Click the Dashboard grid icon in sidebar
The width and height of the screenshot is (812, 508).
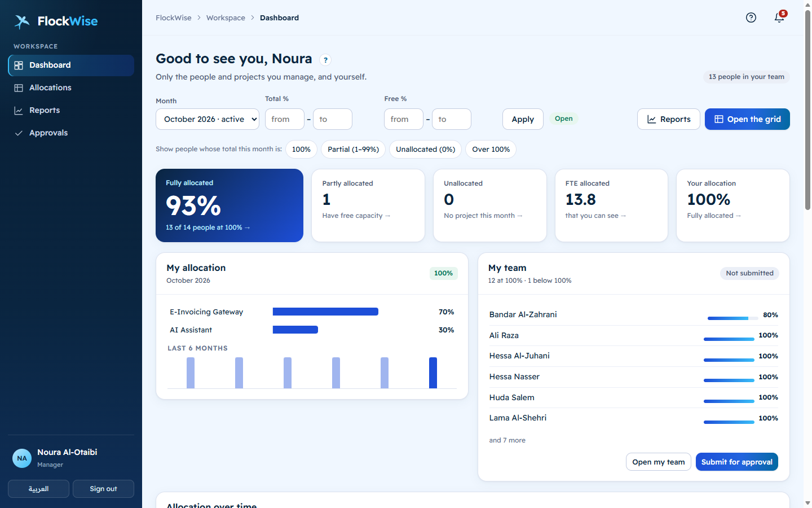(x=19, y=65)
